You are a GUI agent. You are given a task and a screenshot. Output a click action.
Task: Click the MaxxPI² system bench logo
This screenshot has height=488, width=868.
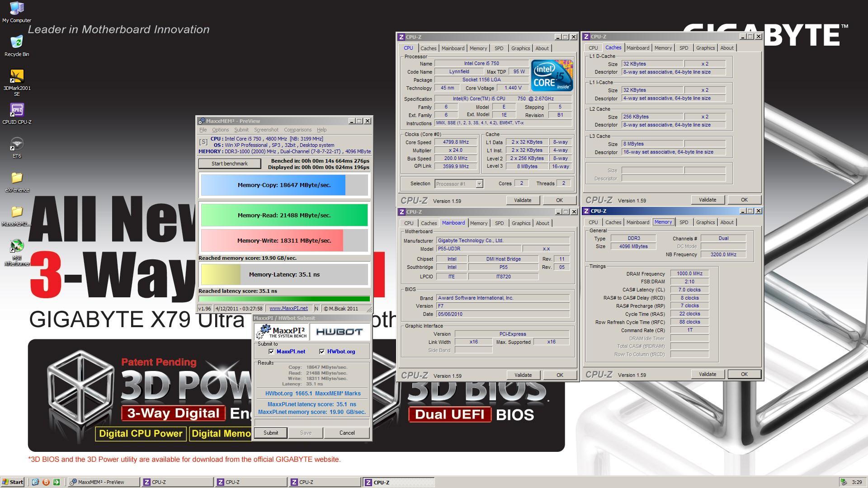pyautogui.click(x=282, y=332)
